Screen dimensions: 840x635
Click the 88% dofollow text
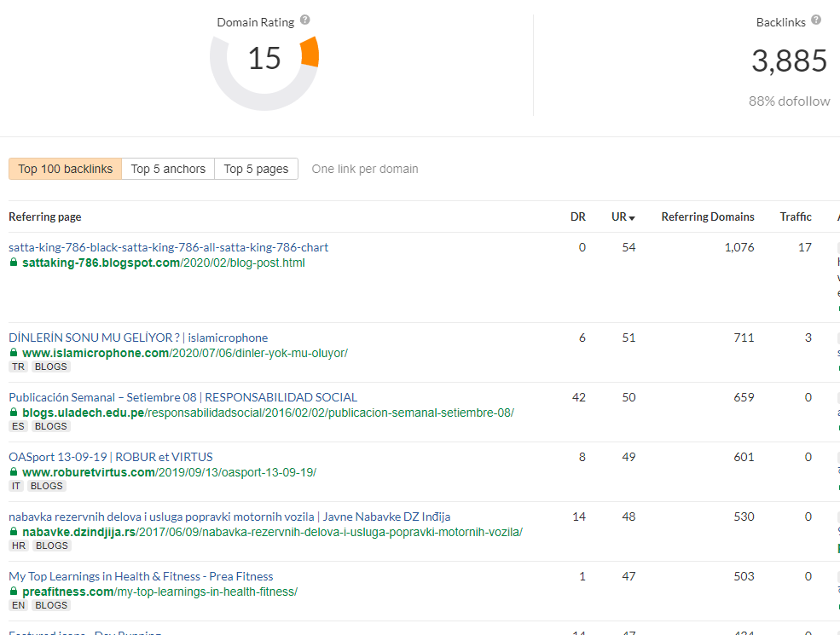click(x=789, y=101)
